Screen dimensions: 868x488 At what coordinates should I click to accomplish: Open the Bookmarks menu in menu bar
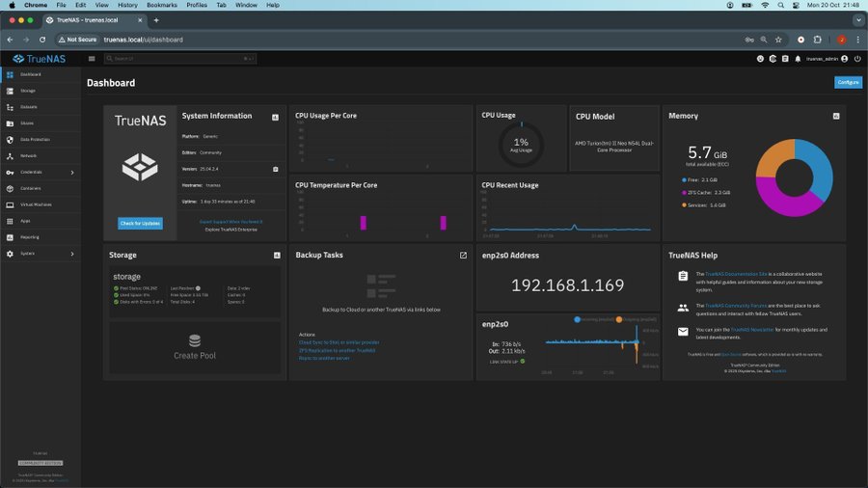pyautogui.click(x=161, y=5)
